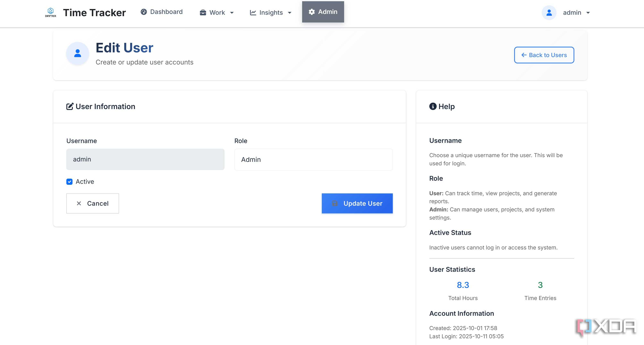This screenshot has height=345, width=644.
Task: Expand the Insights menu caret
Action: [289, 13]
